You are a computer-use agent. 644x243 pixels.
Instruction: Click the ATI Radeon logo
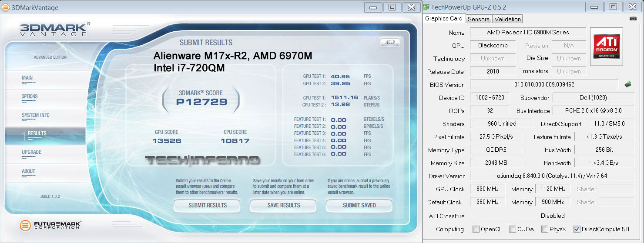point(606,47)
